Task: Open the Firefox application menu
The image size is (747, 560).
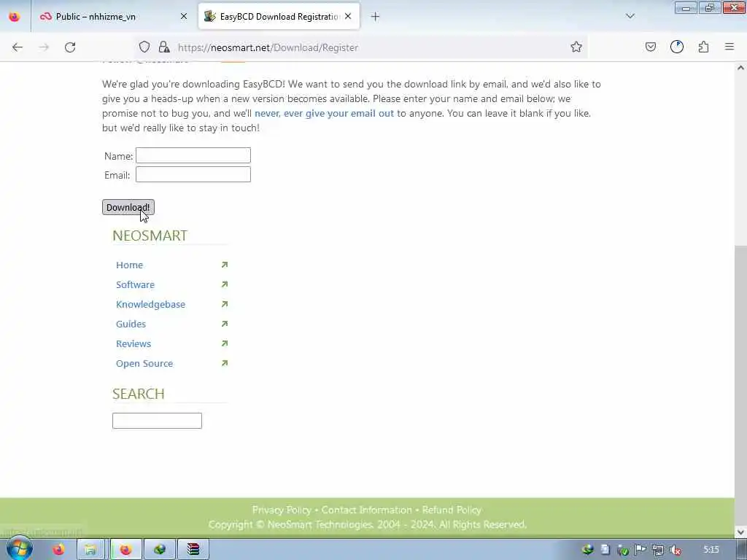Action: tap(729, 47)
